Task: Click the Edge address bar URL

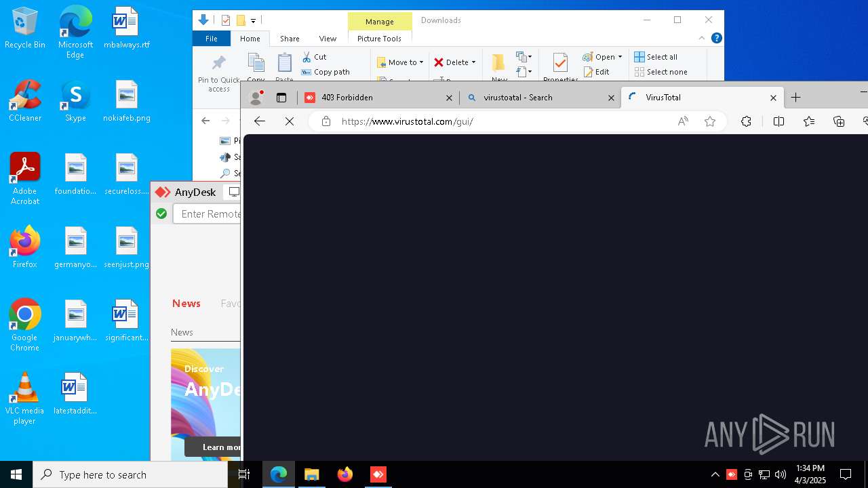Action: tap(407, 121)
